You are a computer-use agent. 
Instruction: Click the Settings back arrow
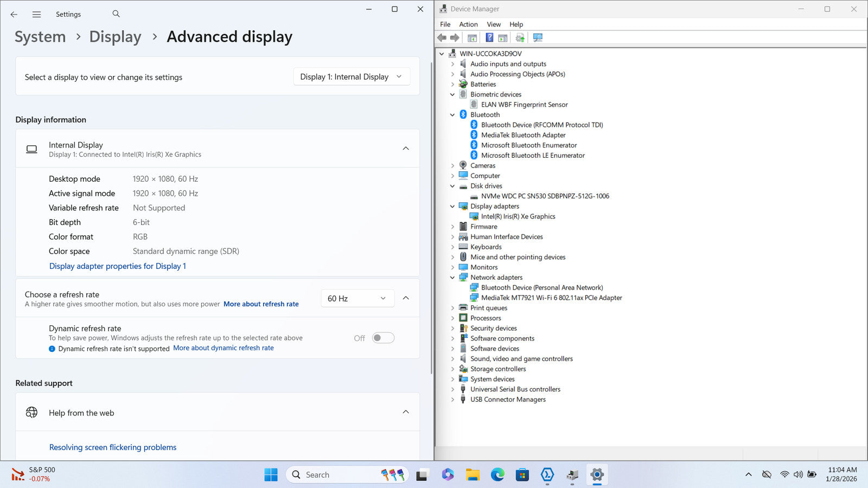pyautogui.click(x=14, y=15)
